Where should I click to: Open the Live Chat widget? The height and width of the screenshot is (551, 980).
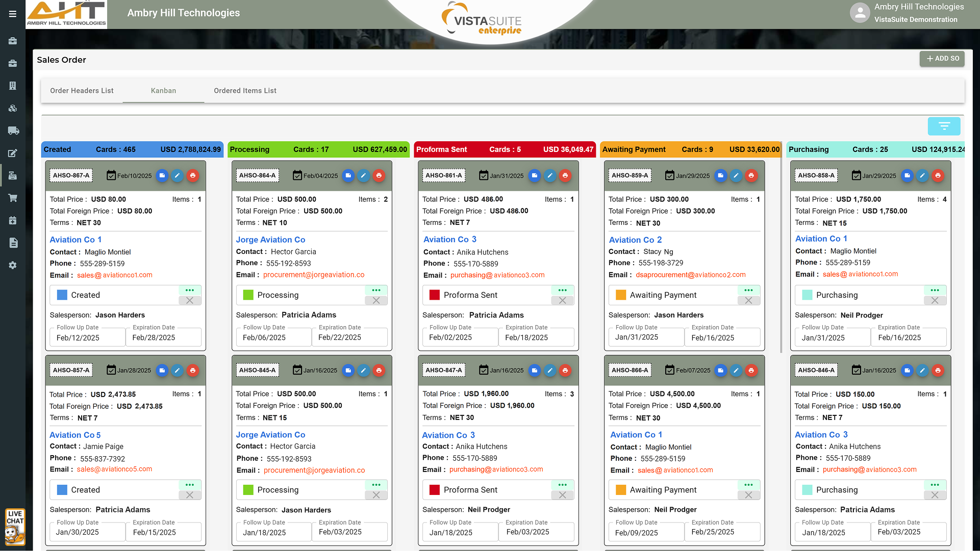[x=15, y=527]
